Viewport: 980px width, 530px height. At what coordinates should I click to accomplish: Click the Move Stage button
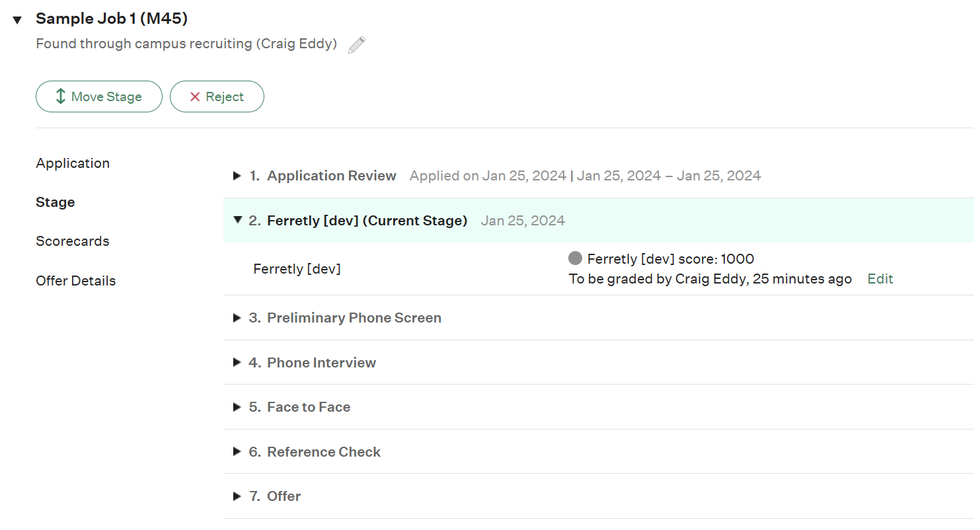[99, 96]
